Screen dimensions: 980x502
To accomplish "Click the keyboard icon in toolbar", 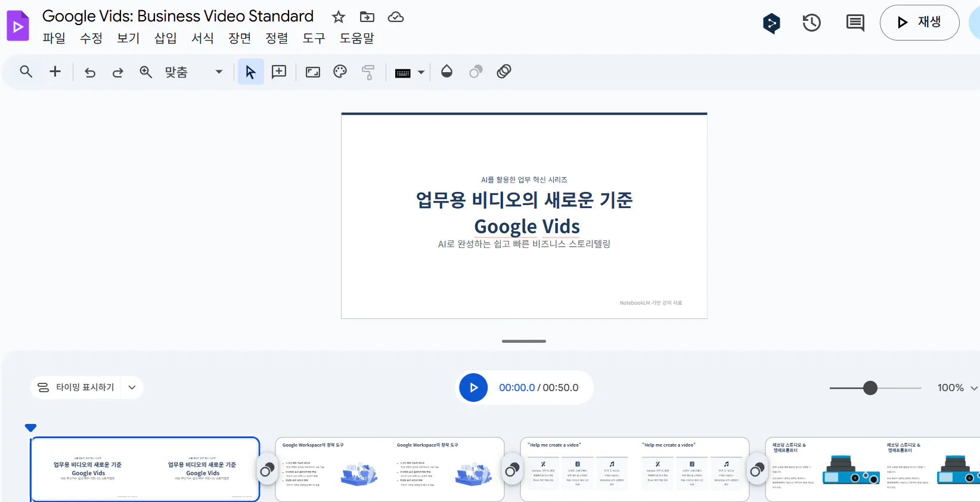I will coord(403,73).
